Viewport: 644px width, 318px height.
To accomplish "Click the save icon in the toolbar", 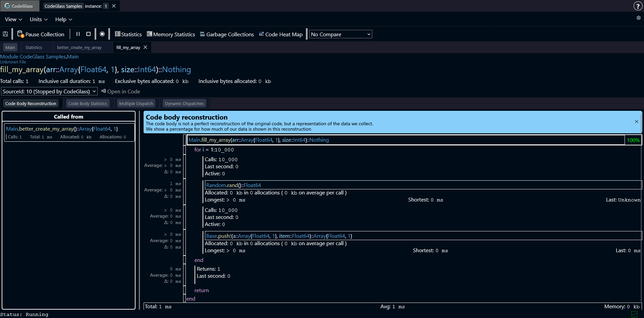I will 5,34.
